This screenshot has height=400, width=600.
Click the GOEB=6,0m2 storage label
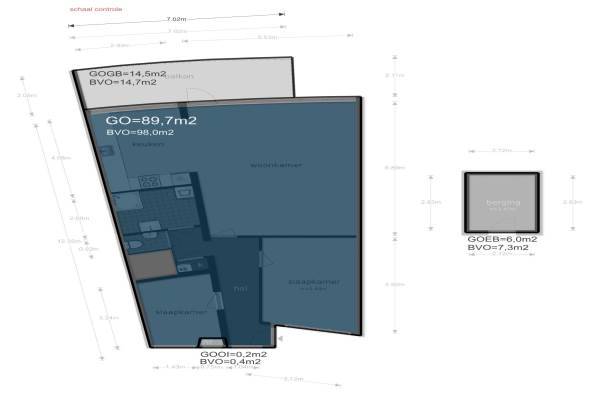[x=502, y=241]
